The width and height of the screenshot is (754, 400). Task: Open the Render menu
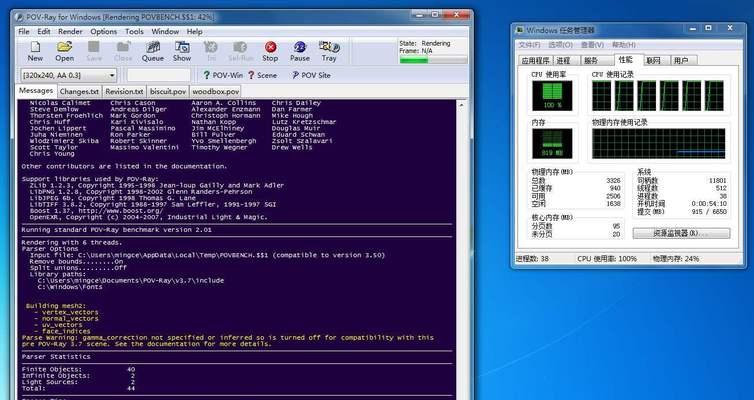tap(70, 31)
